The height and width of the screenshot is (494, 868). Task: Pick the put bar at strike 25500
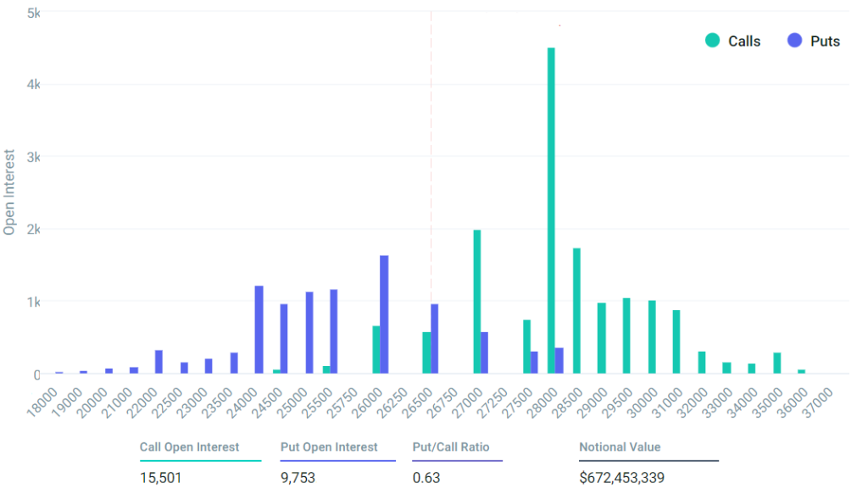(x=334, y=331)
